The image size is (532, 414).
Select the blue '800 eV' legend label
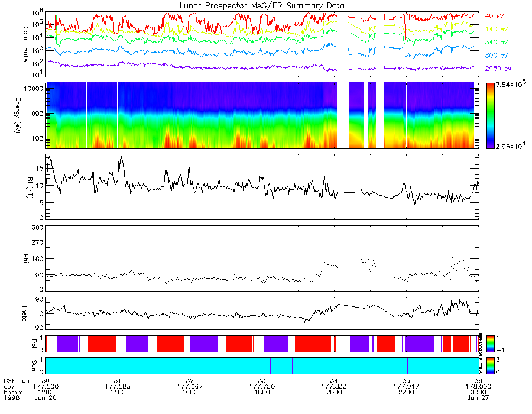pos(497,56)
